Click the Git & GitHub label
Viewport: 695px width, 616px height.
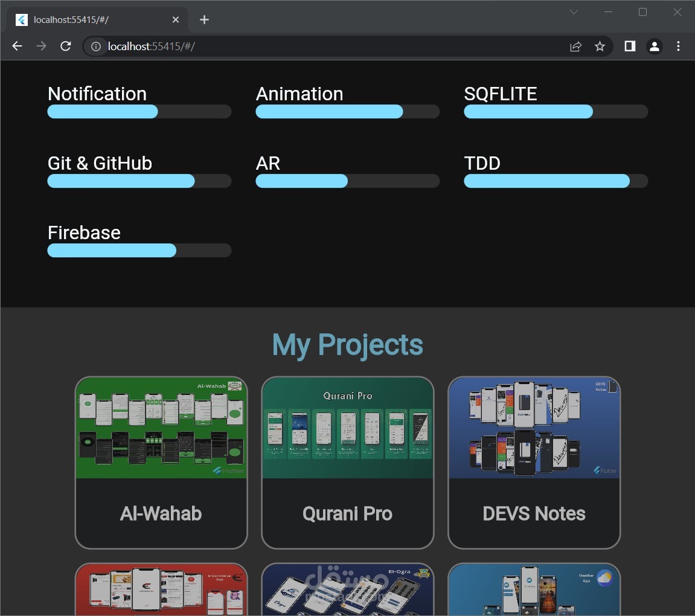(x=100, y=164)
